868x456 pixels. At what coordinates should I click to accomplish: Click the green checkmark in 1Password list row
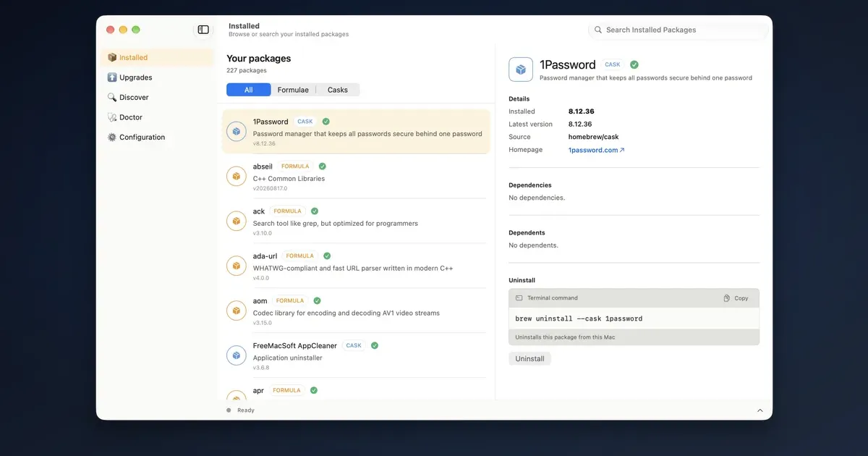pyautogui.click(x=326, y=122)
